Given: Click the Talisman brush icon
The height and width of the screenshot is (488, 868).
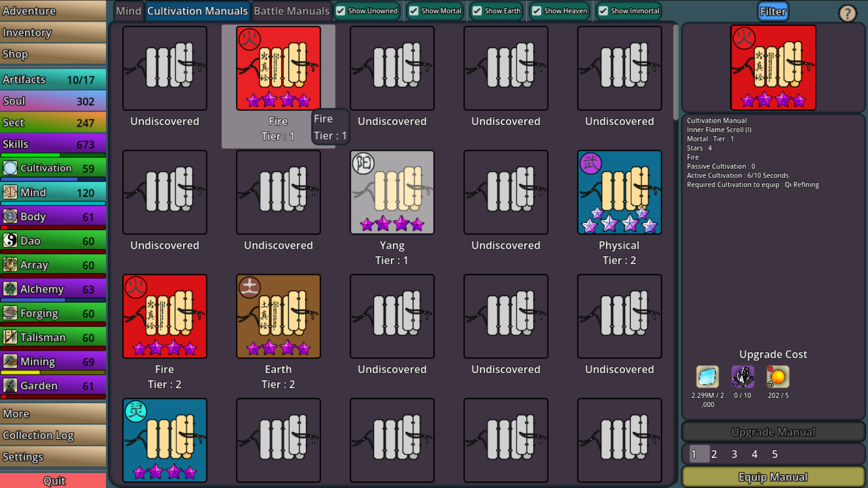Looking at the screenshot, I should [10, 337].
